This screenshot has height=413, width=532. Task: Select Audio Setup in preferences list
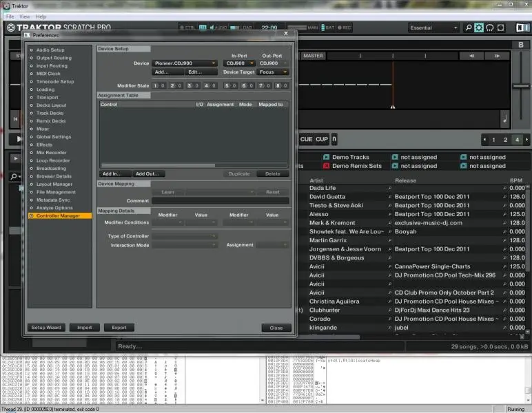50,50
